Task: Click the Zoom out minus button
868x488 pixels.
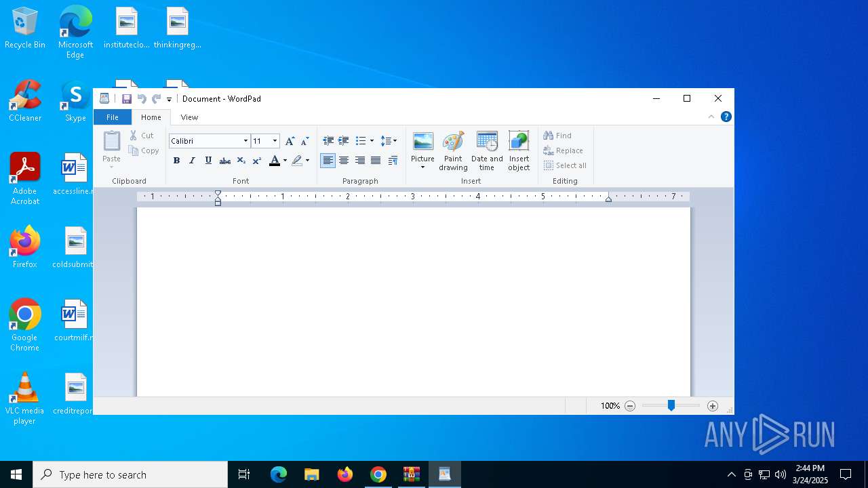Action: [x=630, y=406]
